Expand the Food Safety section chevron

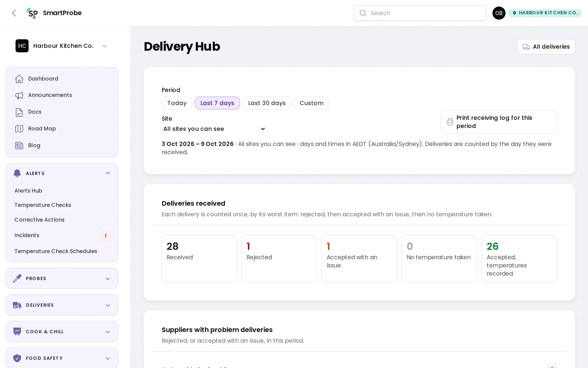click(108, 359)
